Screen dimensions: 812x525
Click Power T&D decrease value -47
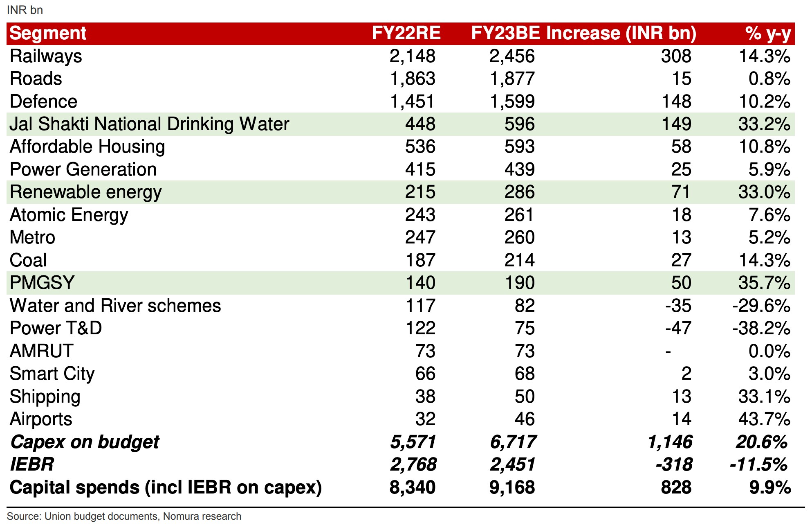678,328
